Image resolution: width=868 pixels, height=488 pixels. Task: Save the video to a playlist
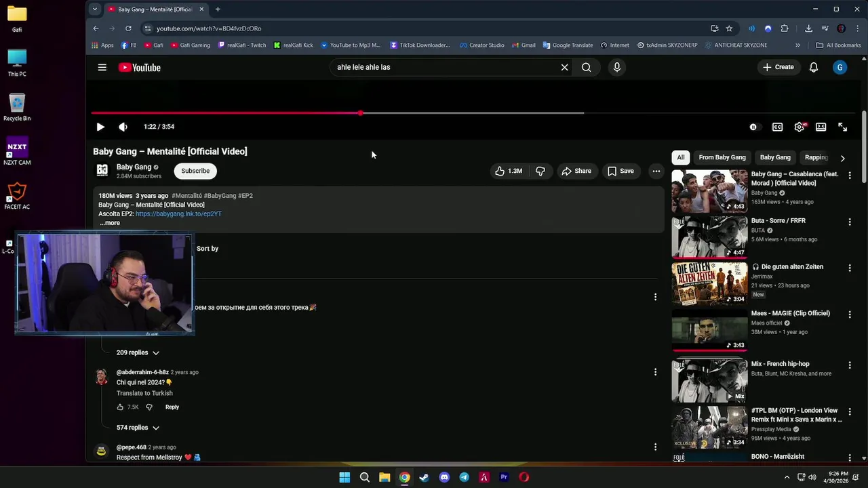point(620,171)
